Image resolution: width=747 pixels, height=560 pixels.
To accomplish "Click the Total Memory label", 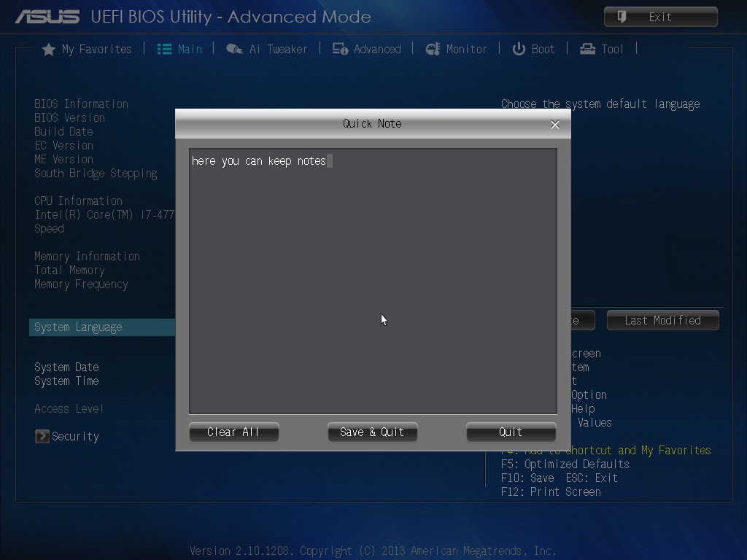I will (x=69, y=270).
